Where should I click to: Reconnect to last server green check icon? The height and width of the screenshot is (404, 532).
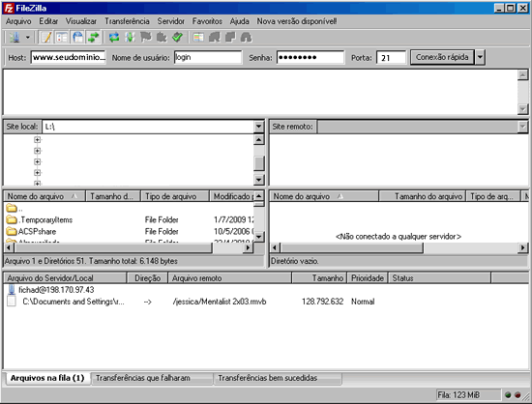tap(177, 38)
